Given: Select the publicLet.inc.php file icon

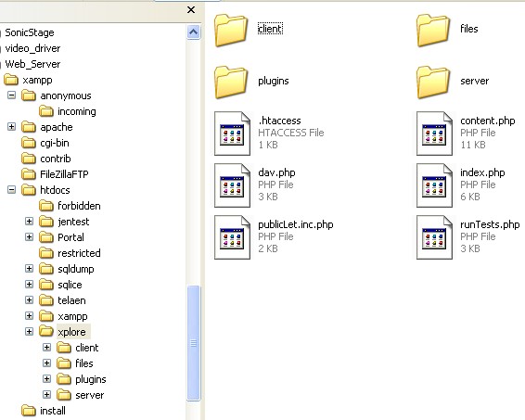Looking at the screenshot, I should (233, 237).
